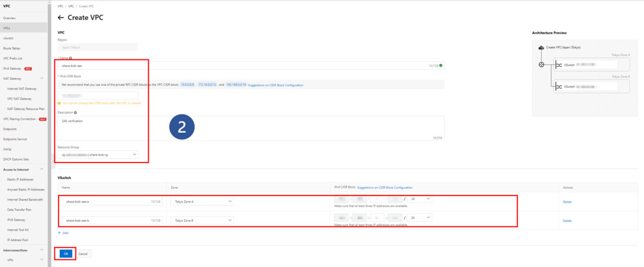Click the Tokyo Zone A VSwitch icon in preview
The width and height of the screenshot is (644, 267).
pos(558,64)
